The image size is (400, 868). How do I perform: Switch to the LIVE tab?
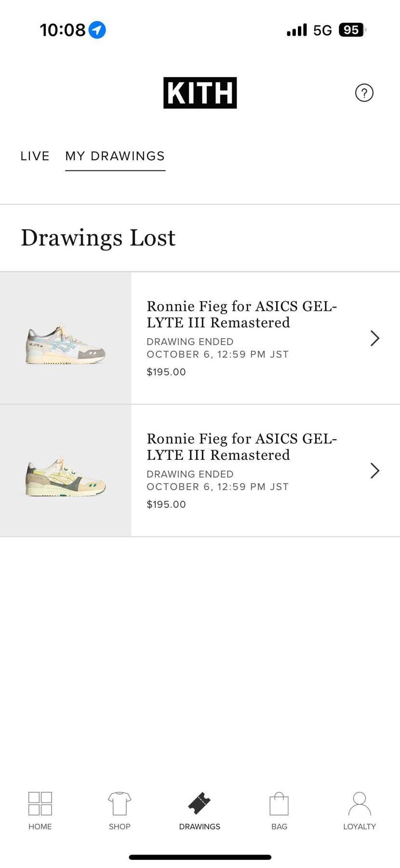(35, 156)
